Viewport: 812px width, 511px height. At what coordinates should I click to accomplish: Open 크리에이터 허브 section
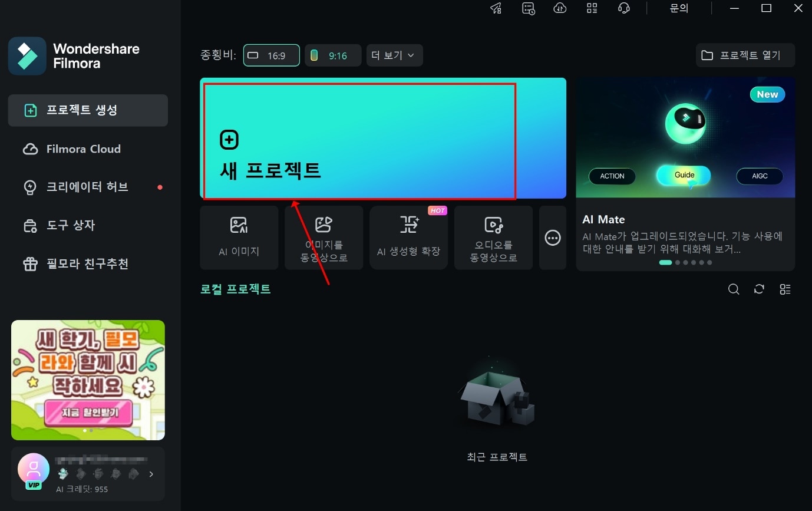click(x=88, y=187)
